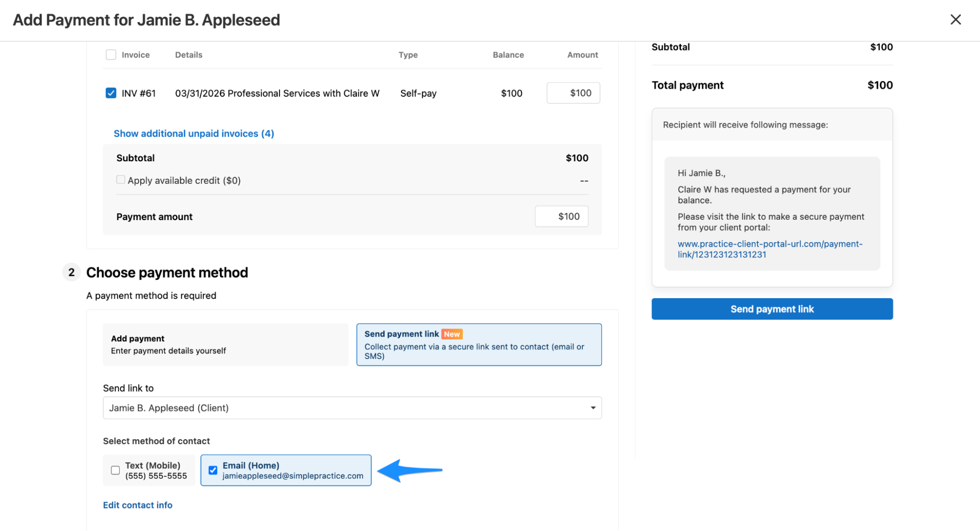Click the Total payment label in summary

point(687,85)
